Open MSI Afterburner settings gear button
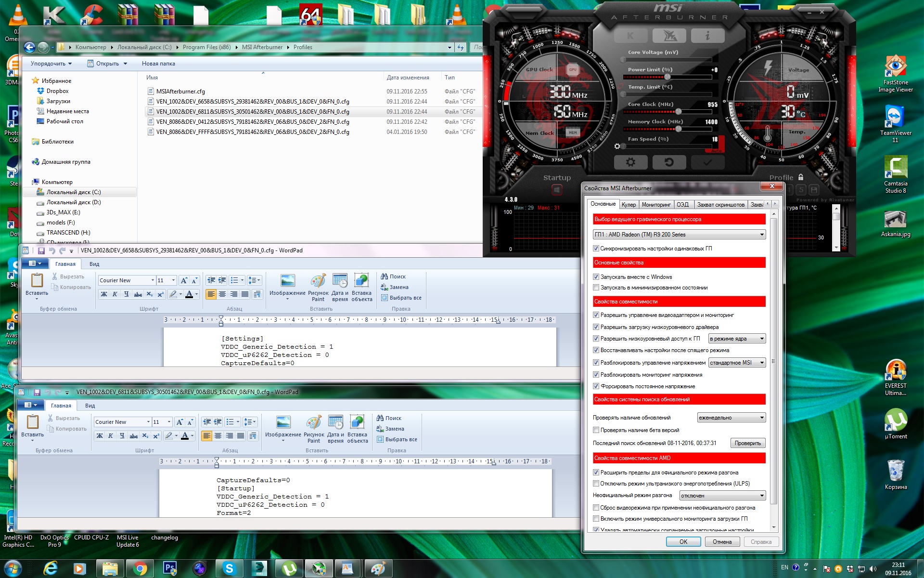This screenshot has width=924, height=578. click(630, 162)
